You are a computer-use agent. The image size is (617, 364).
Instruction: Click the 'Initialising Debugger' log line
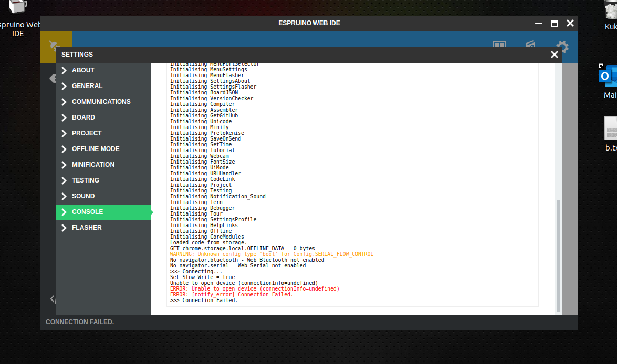coord(202,208)
